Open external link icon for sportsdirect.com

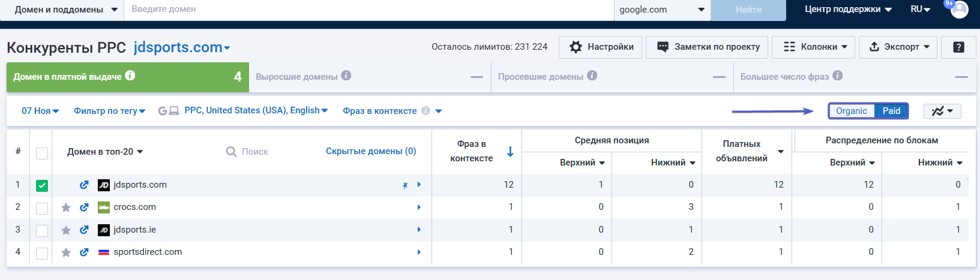[84, 252]
